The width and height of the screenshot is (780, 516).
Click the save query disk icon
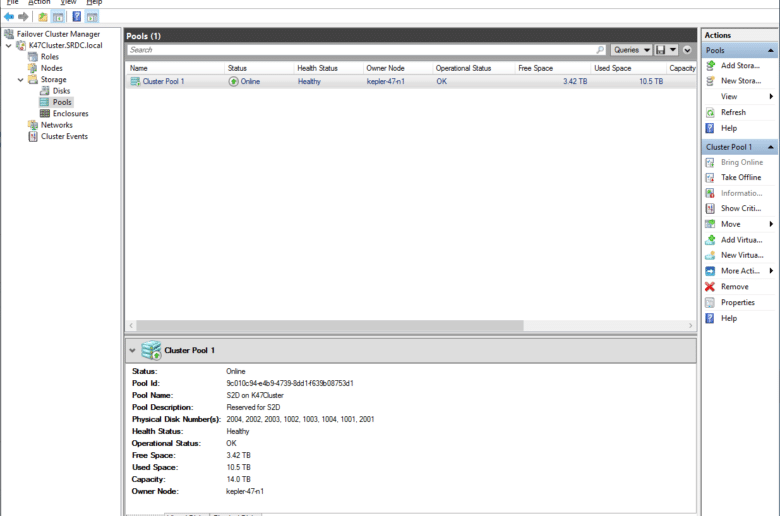(661, 50)
